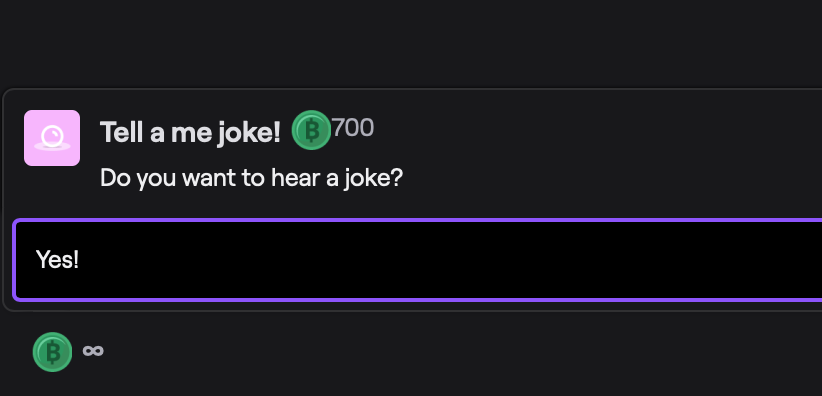
Task: Click the green coin icon beside 700
Action: [311, 130]
